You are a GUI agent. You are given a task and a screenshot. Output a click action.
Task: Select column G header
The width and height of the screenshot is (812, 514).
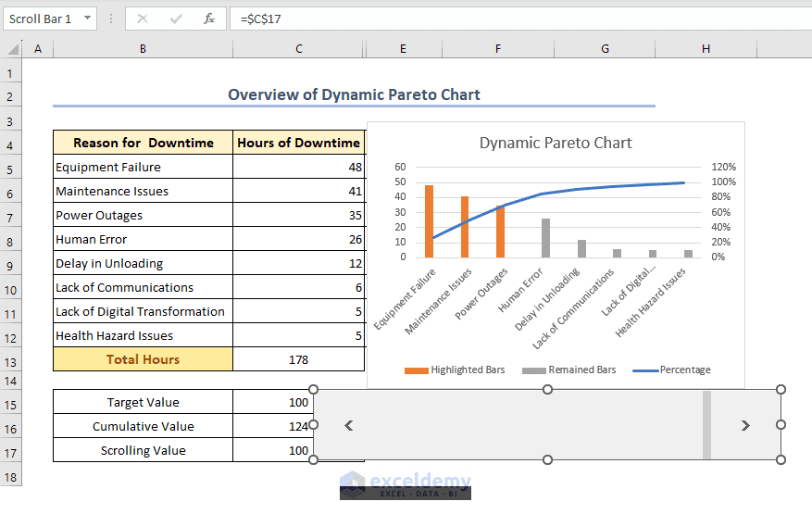click(605, 49)
